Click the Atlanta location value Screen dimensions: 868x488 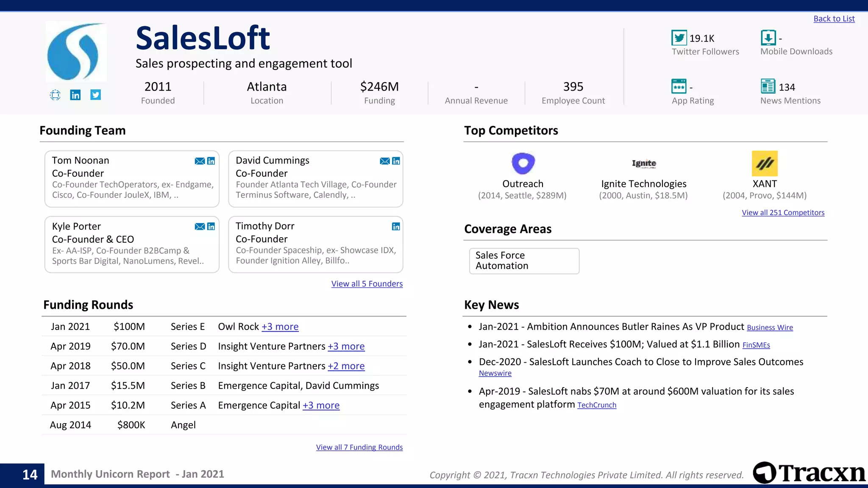tap(267, 86)
